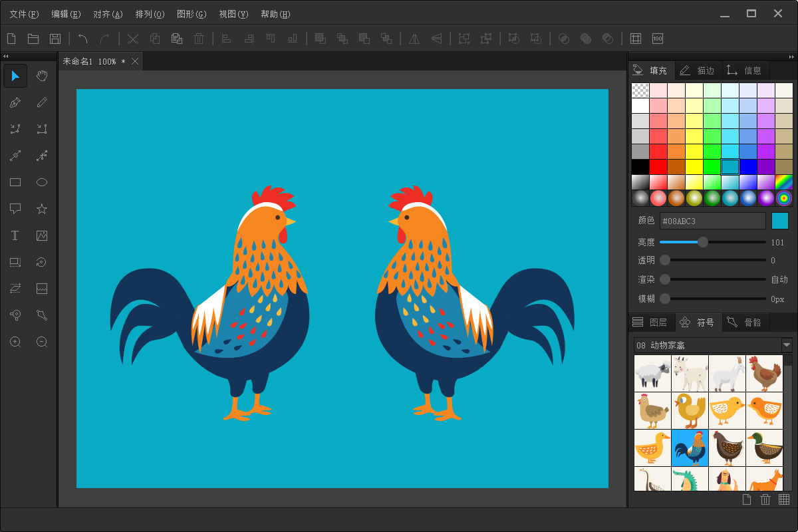Expand the 动物家禽 symbol category dropdown
This screenshot has height=532, width=798.
tap(787, 345)
